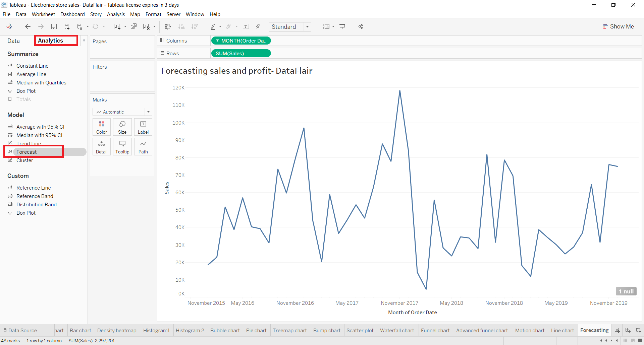Expand the pause auto updates dropdown arrow
This screenshot has height=345, width=644.
coord(88,27)
